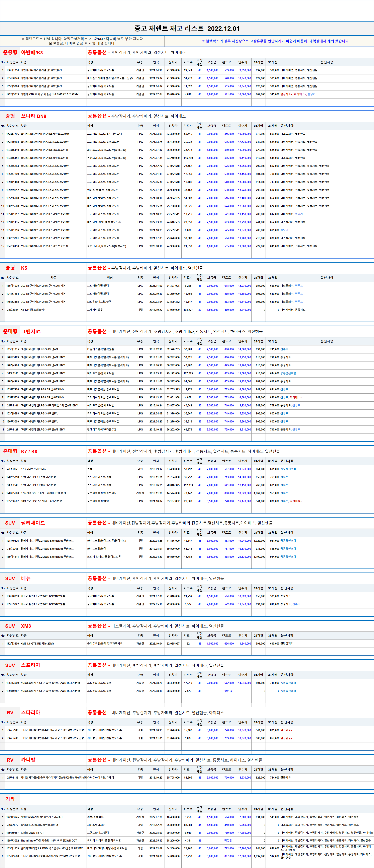Click the 'K5' section heading
This screenshot has height=868, width=374.
point(24,268)
